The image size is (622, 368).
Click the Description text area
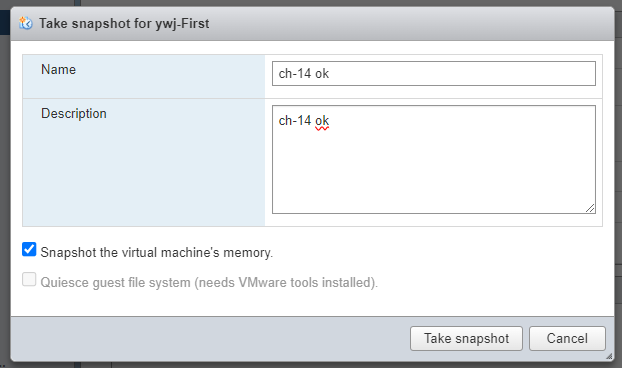coord(434,159)
